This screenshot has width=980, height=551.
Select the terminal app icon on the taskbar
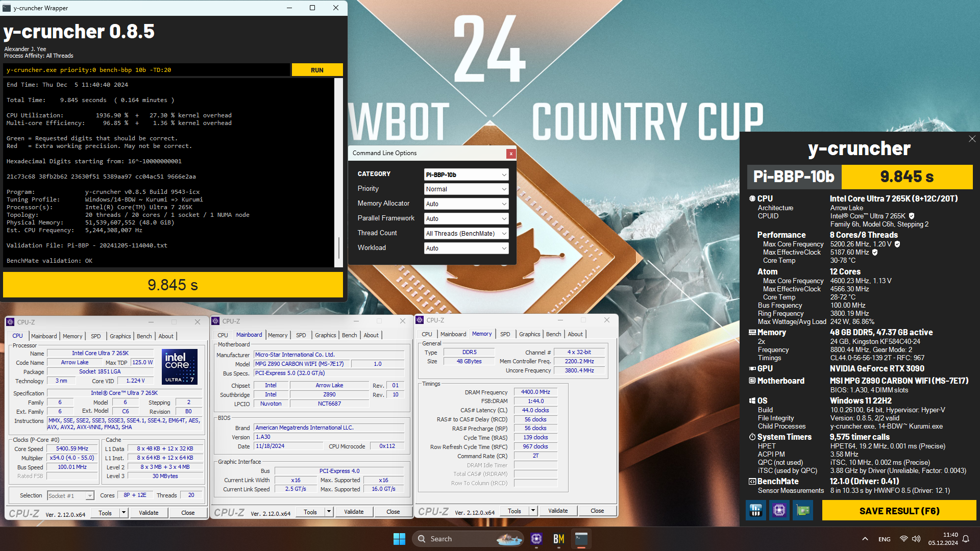[581, 539]
